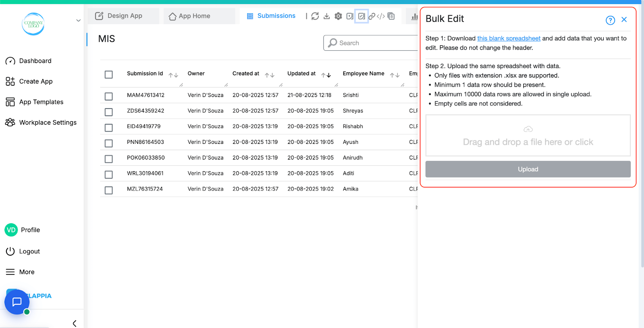Click the embed code icon
644x328 pixels.
coord(381,16)
